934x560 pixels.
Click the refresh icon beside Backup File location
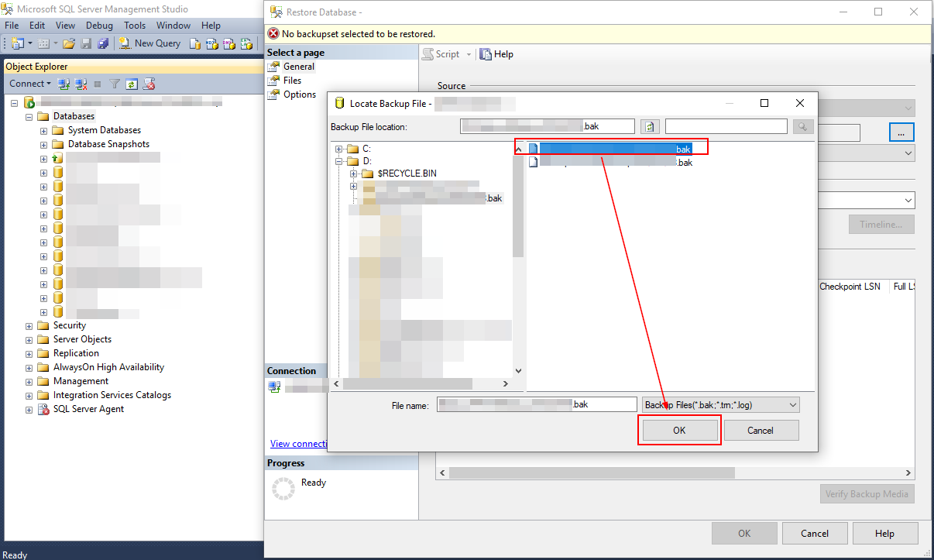(649, 126)
